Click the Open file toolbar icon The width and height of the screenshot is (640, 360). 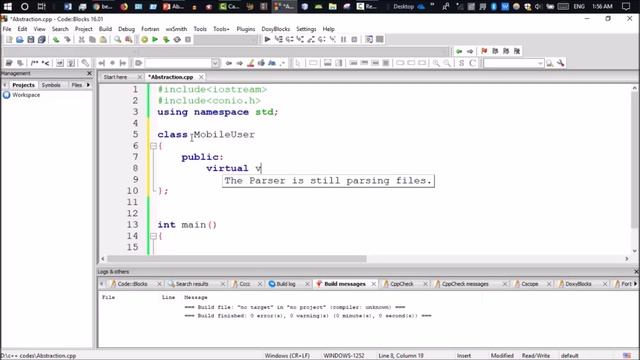point(20,40)
